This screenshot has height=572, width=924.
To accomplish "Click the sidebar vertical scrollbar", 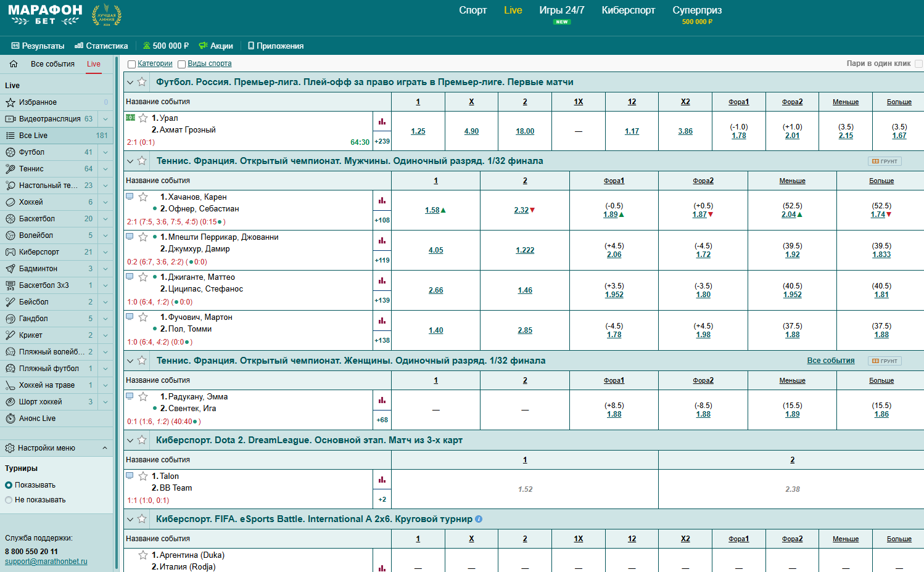I will (x=116, y=308).
